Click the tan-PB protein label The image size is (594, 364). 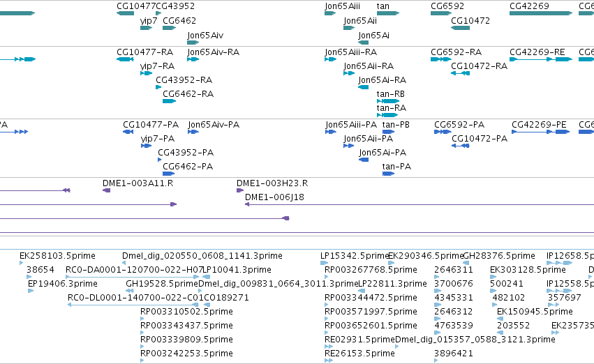pyautogui.click(x=396, y=125)
